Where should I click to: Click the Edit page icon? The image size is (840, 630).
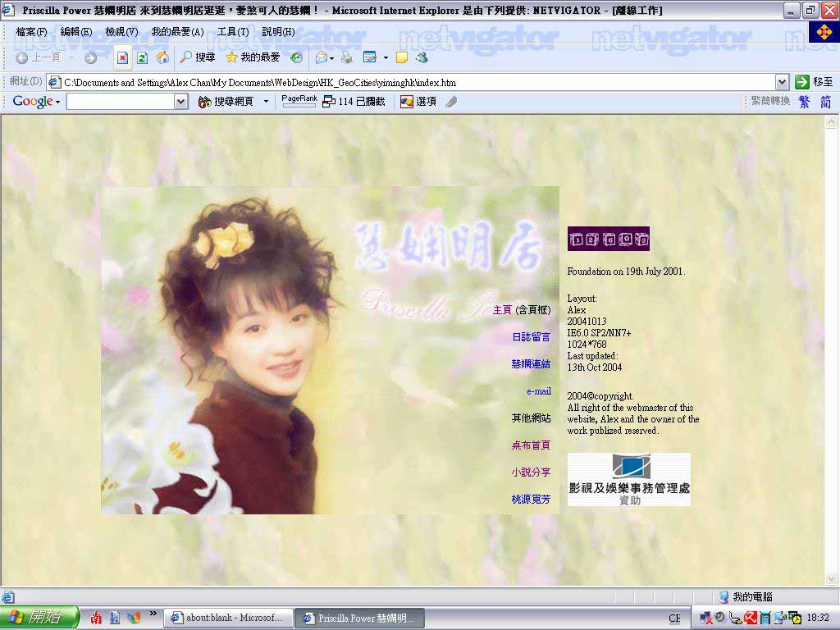tap(370, 57)
